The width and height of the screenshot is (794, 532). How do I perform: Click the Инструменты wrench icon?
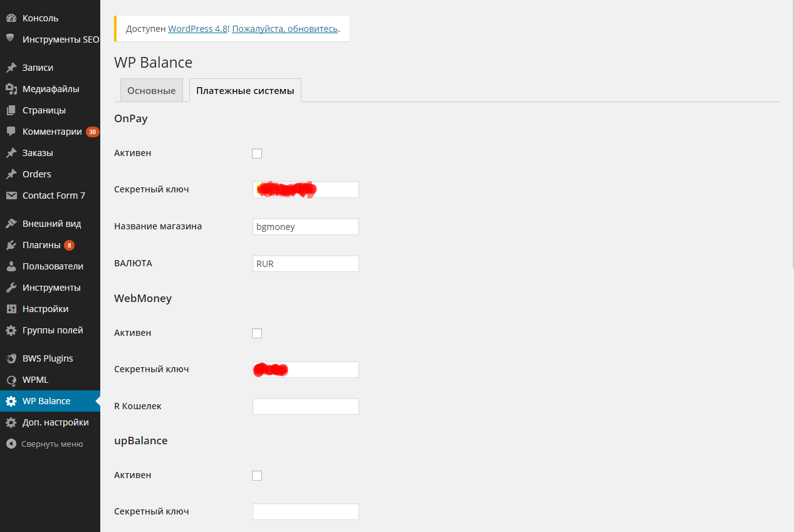(11, 288)
